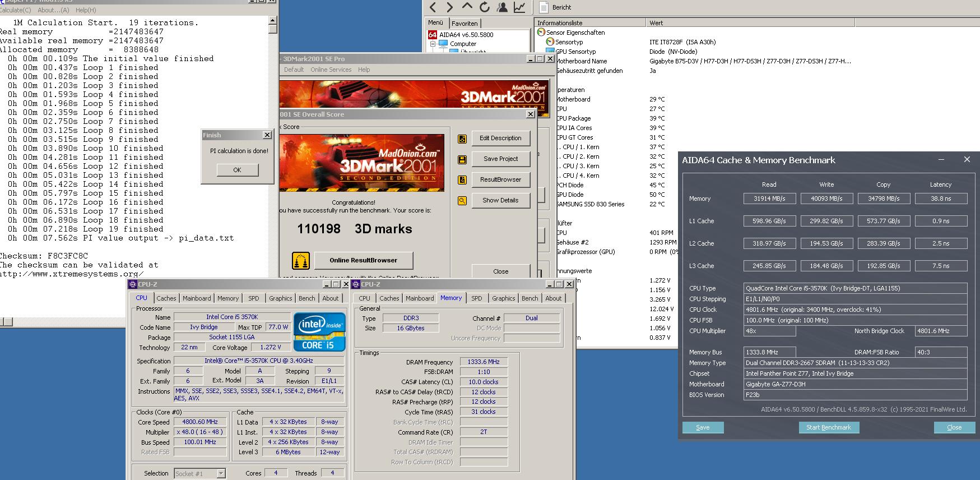Click the Edit Description button
Screen dimensions: 980x480
point(500,138)
